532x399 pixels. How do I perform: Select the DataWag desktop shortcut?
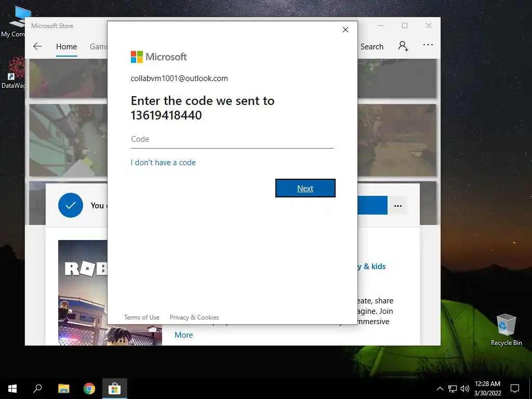(x=13, y=73)
